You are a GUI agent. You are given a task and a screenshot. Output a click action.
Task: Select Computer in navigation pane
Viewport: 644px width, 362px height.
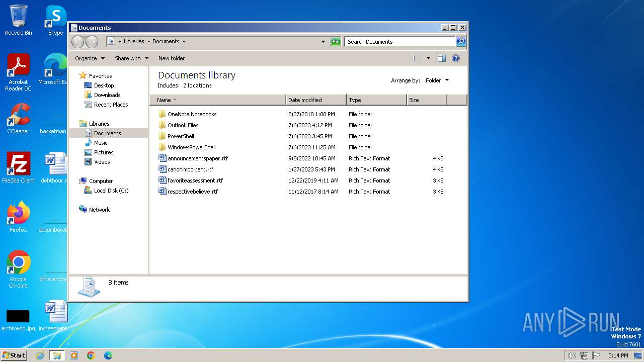point(101,181)
